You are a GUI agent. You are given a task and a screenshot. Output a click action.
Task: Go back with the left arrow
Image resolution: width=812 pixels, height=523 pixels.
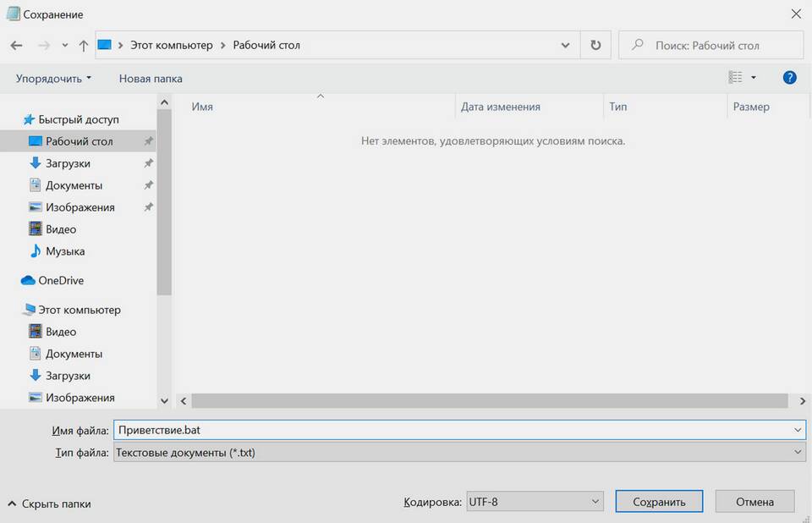[x=17, y=46]
